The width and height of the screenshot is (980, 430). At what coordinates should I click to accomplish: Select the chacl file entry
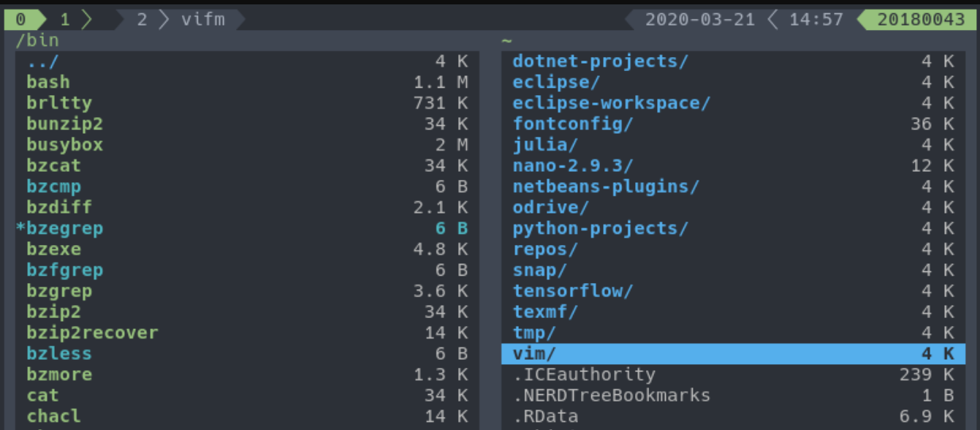(x=53, y=416)
